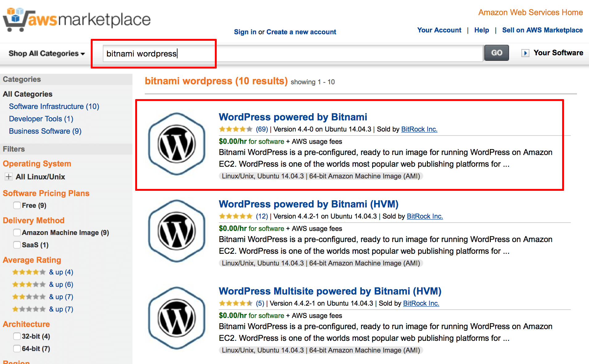This screenshot has height=364, width=589.
Task: Click the Architecture filter heading
Action: click(26, 324)
